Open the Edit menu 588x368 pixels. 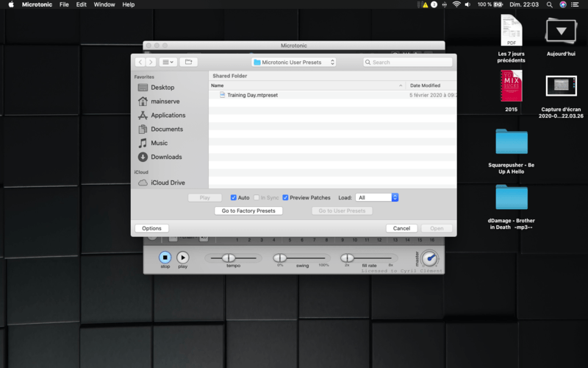pyautogui.click(x=81, y=4)
